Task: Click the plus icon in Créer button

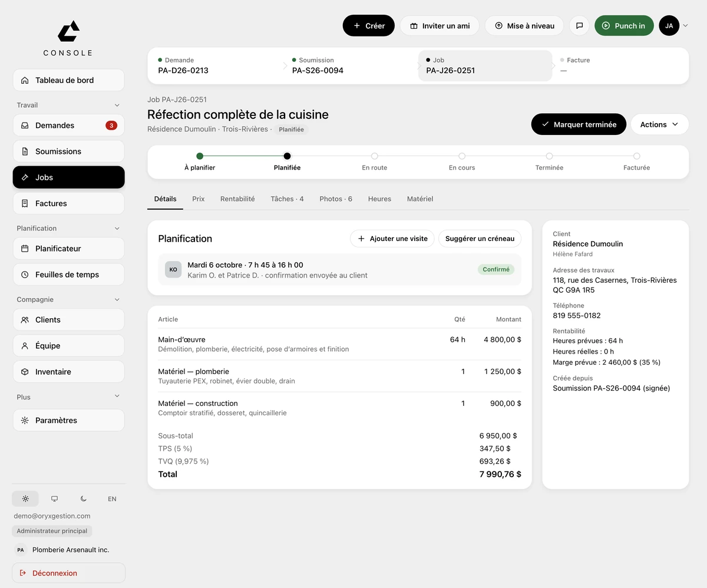Action: coord(356,26)
